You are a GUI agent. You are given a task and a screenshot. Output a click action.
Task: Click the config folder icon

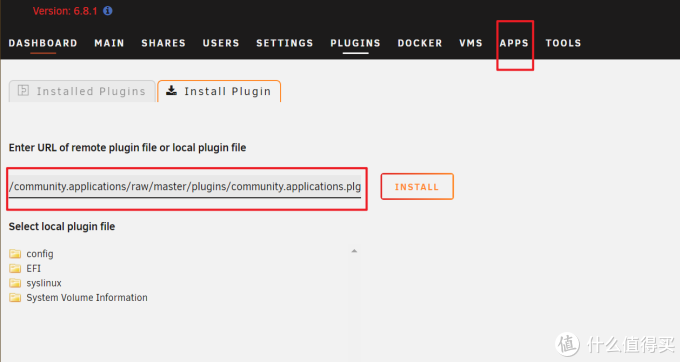15,254
